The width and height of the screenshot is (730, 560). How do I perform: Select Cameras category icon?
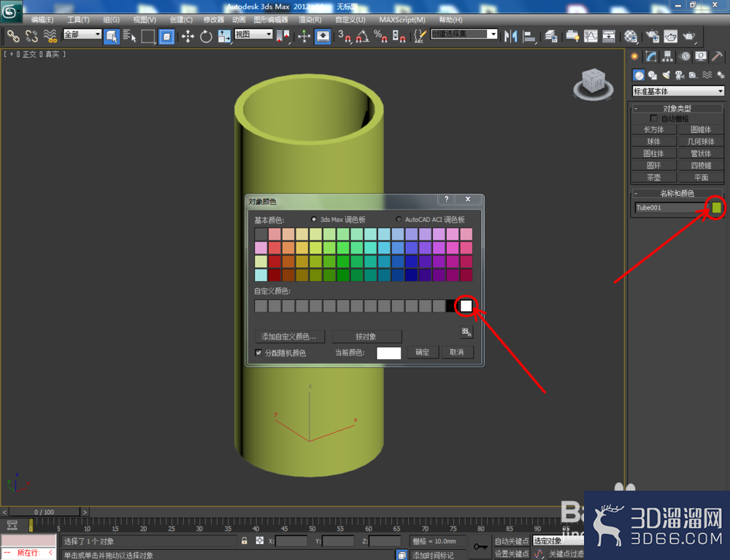[x=680, y=75]
